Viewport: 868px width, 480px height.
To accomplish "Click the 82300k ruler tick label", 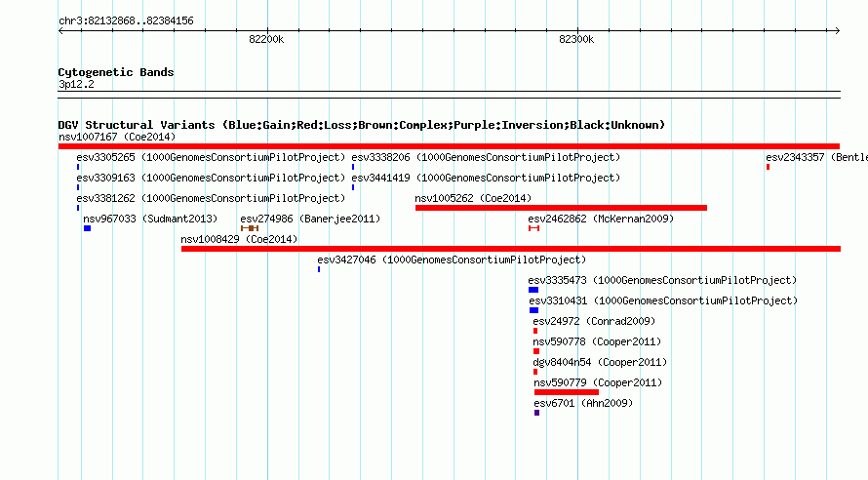I will (x=576, y=39).
